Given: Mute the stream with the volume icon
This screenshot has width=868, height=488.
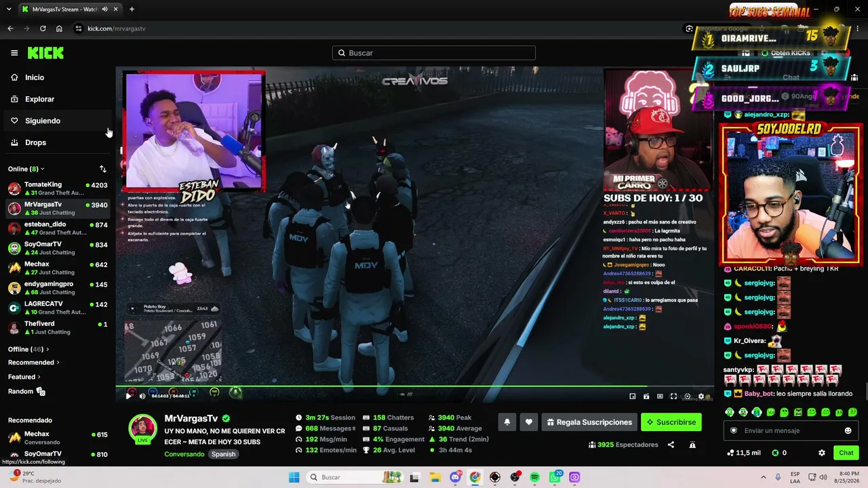Looking at the screenshot, I should pos(142,396).
